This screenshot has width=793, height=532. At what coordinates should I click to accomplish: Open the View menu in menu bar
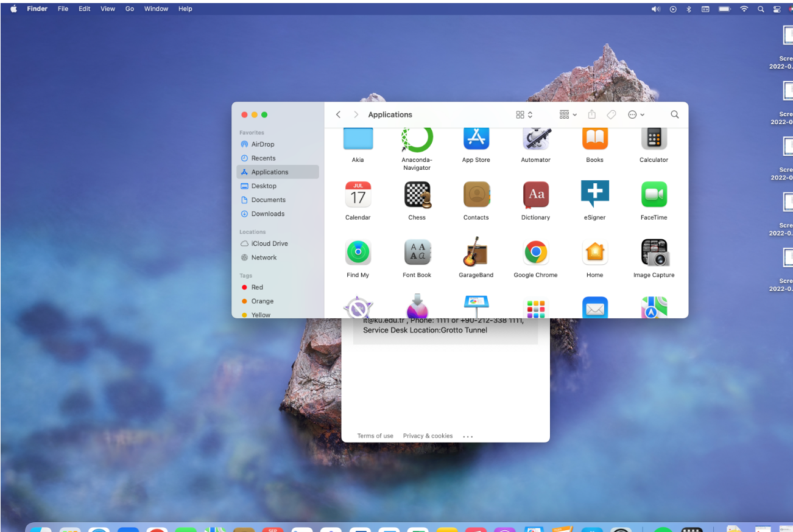pos(108,9)
